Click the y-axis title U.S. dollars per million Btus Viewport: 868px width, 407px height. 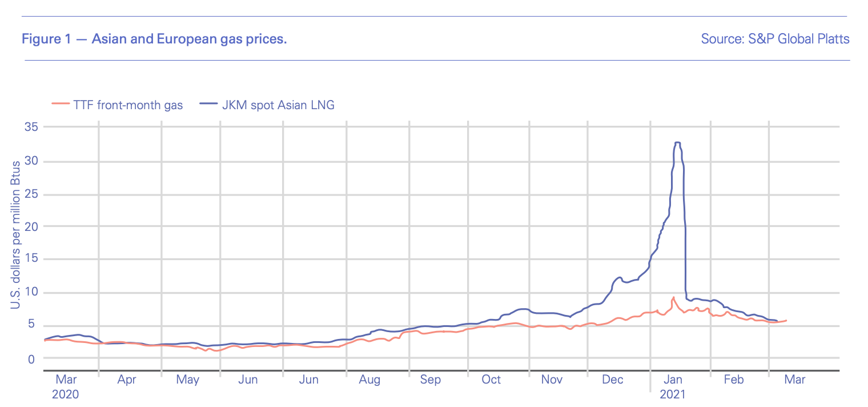(15, 236)
